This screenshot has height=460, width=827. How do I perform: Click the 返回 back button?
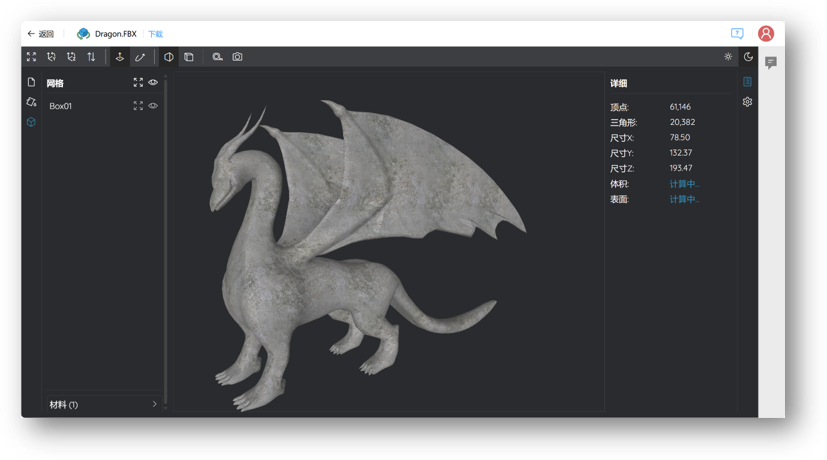tap(41, 34)
